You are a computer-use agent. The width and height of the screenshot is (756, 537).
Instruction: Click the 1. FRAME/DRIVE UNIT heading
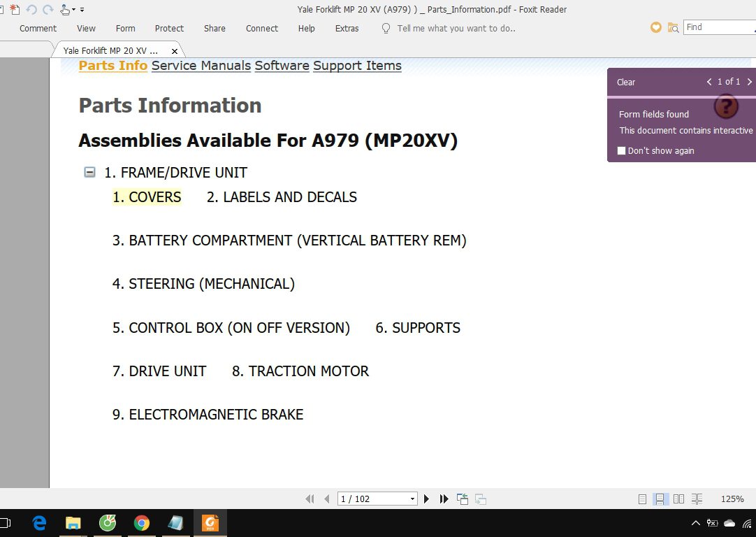tap(176, 173)
